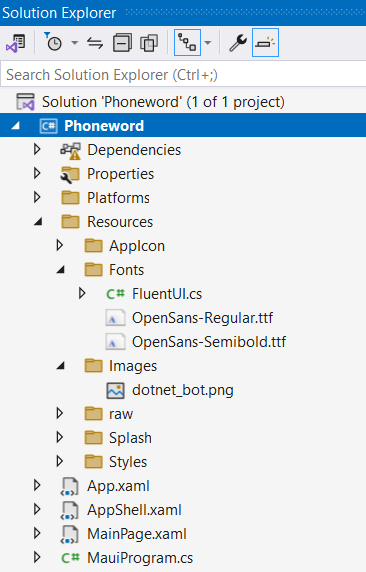This screenshot has height=572, width=366.
Task: Click the raw folder icon
Action: click(x=93, y=414)
